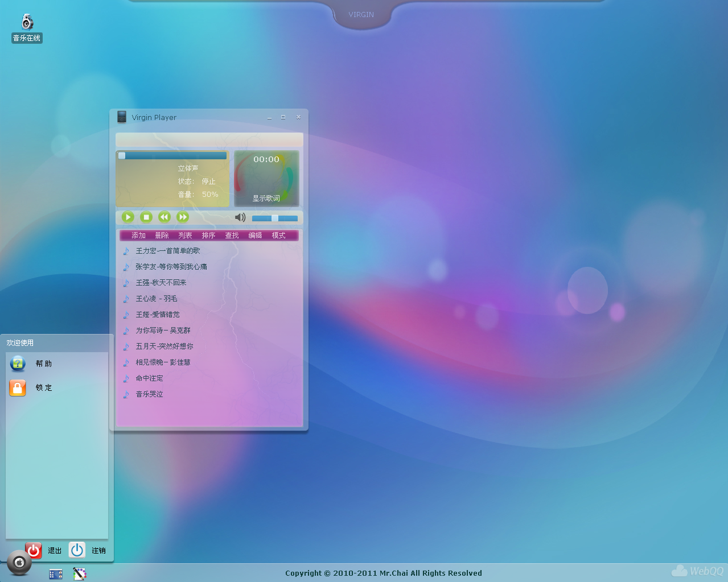Select song 王心凌 - 羽毛
The image size is (728, 582).
click(x=157, y=299)
